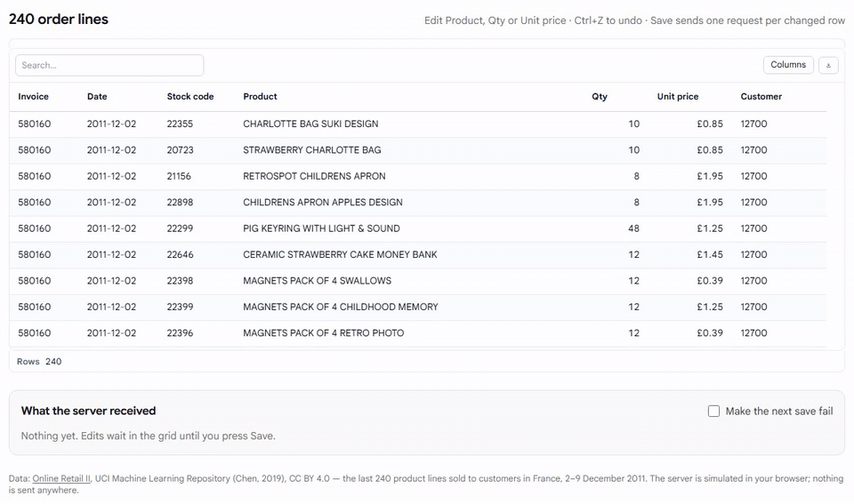The image size is (854, 504).
Task: Open the Online Retail II dataset link
Action: click(x=61, y=478)
